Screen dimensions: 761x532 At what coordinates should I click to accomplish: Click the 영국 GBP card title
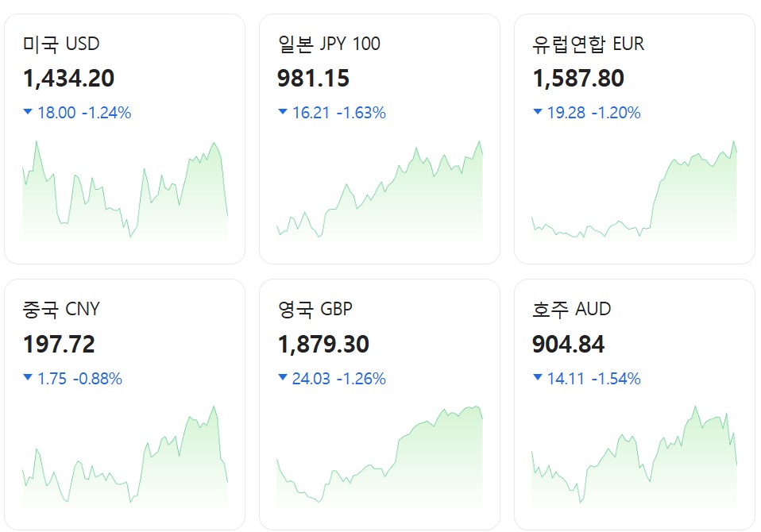click(315, 309)
